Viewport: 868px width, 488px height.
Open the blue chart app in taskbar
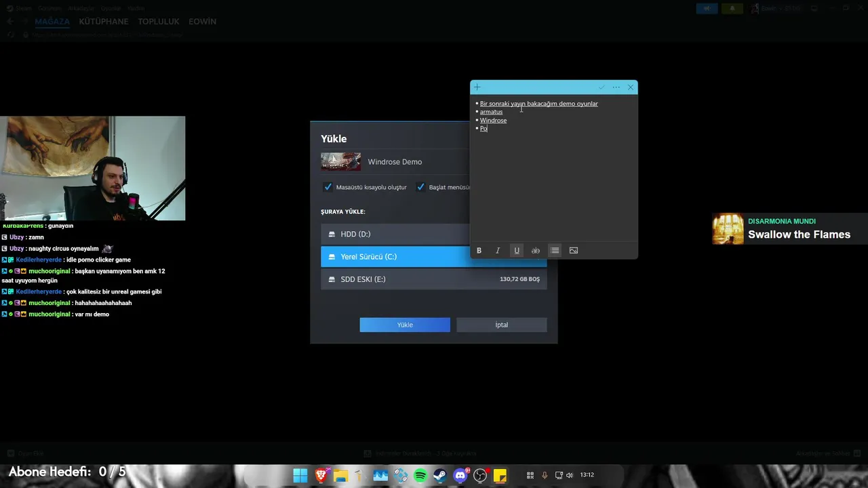[380, 475]
